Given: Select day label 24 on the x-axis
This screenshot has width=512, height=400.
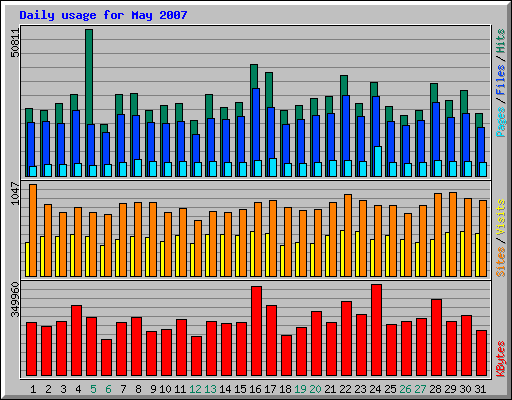Looking at the screenshot, I should pyautogui.click(x=375, y=389).
